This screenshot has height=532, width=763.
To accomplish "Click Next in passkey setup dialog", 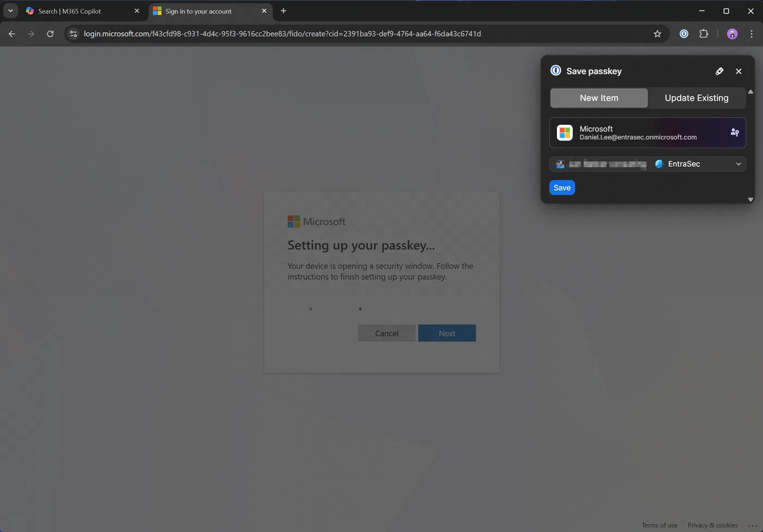I will tap(447, 333).
